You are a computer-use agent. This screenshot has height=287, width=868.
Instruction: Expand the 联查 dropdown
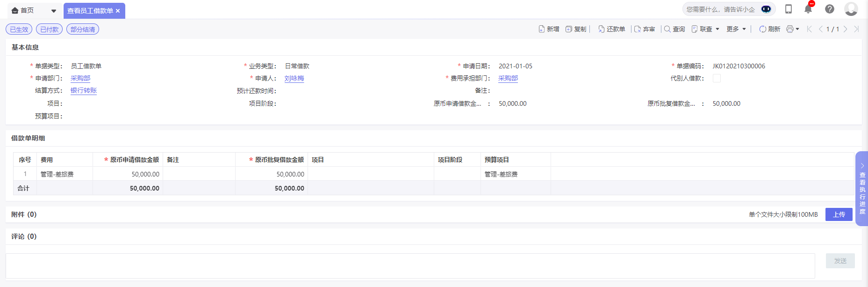point(705,29)
